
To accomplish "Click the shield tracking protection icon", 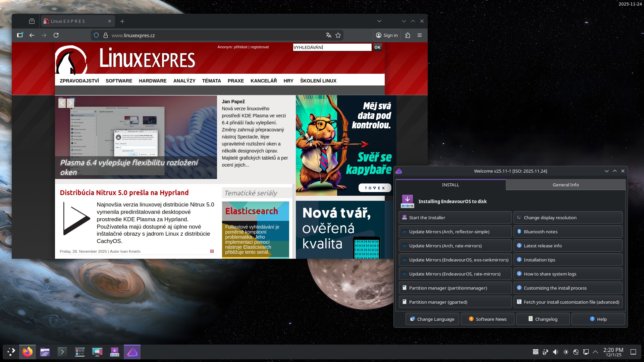I will 96,35.
